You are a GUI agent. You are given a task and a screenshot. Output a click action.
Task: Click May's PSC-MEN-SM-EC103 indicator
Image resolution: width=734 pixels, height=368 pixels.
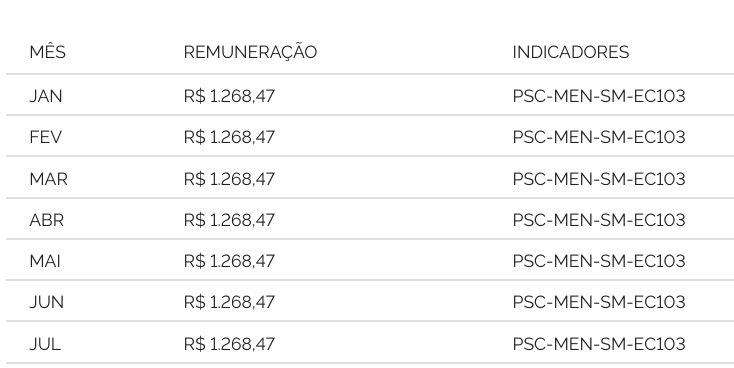point(599,261)
